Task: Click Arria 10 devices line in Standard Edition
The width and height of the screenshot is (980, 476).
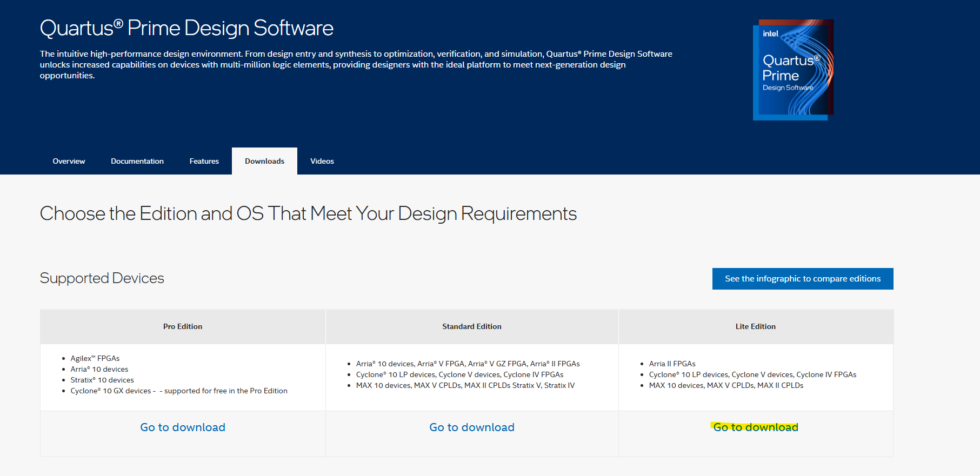Action: tap(468, 364)
